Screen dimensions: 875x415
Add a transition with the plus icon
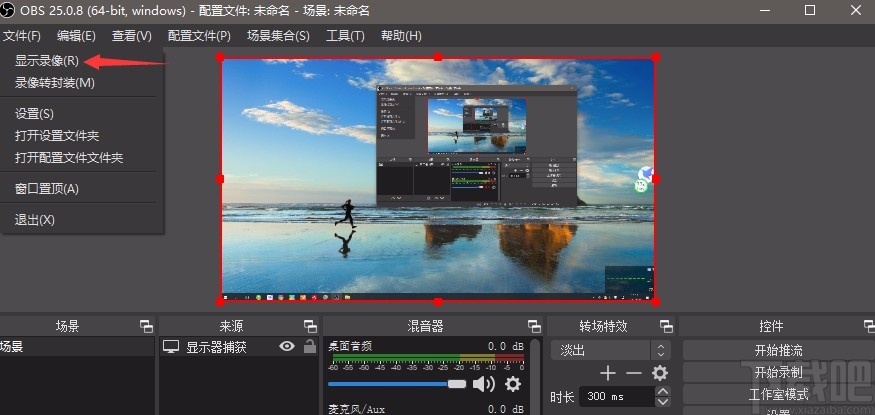click(608, 373)
